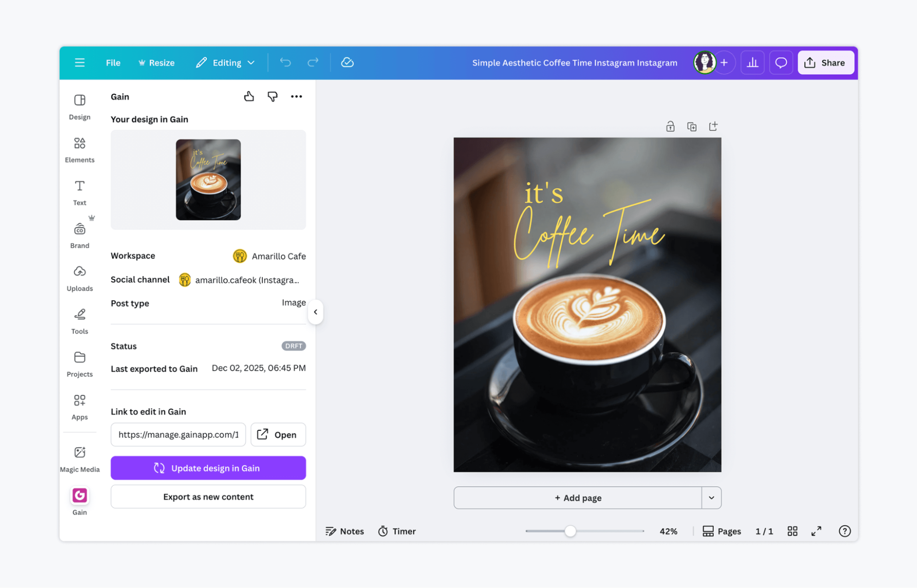Screen dimensions: 917x588
Task: Toggle grid view in bottom bar
Action: pos(792,531)
